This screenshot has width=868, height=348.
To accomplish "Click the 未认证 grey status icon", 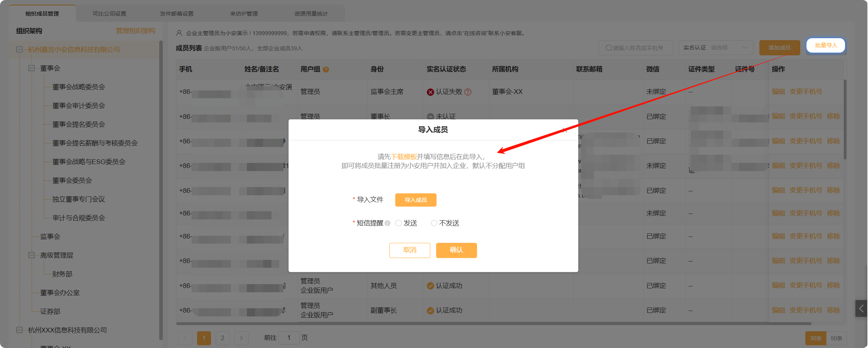I will coord(430,117).
